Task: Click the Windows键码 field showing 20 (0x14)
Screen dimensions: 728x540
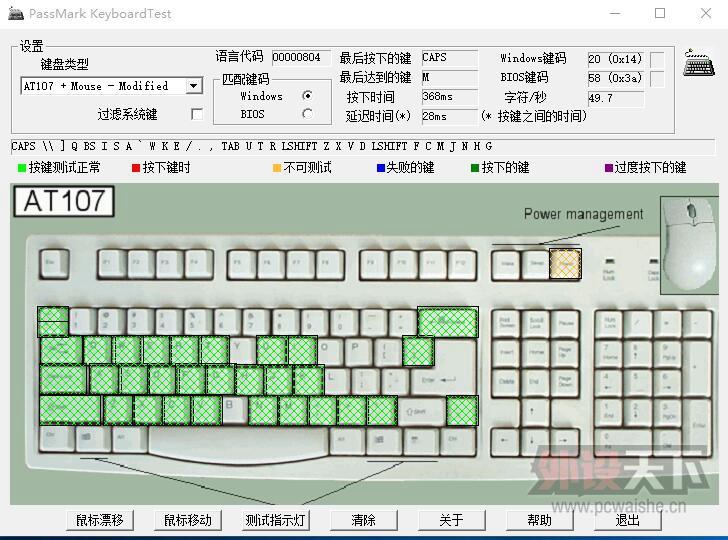Action: click(616, 59)
